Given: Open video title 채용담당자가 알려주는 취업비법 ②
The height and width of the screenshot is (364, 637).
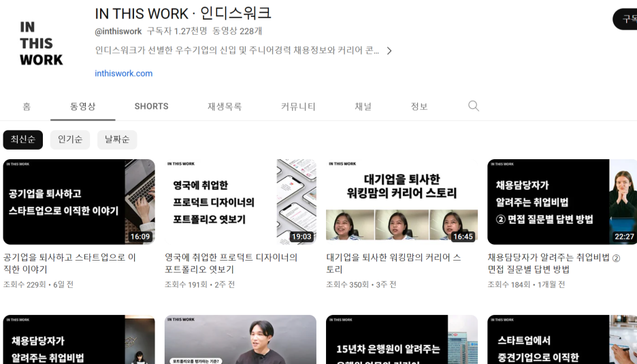Looking at the screenshot, I should pos(554,263).
